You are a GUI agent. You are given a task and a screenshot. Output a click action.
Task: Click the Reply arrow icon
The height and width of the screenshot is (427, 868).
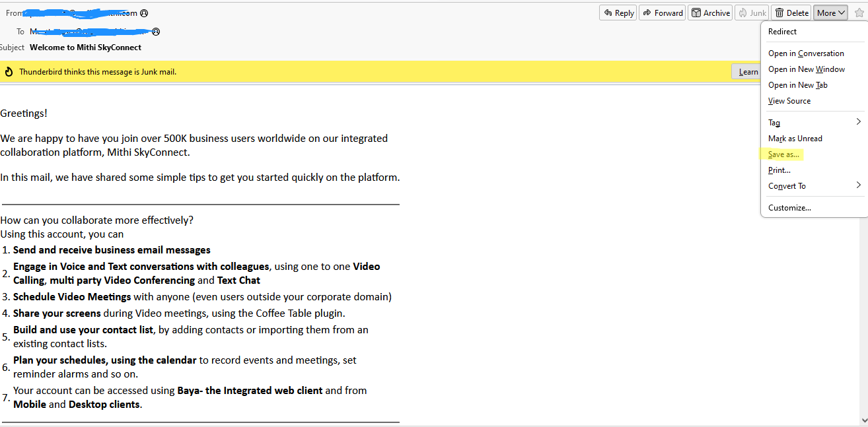pyautogui.click(x=608, y=13)
